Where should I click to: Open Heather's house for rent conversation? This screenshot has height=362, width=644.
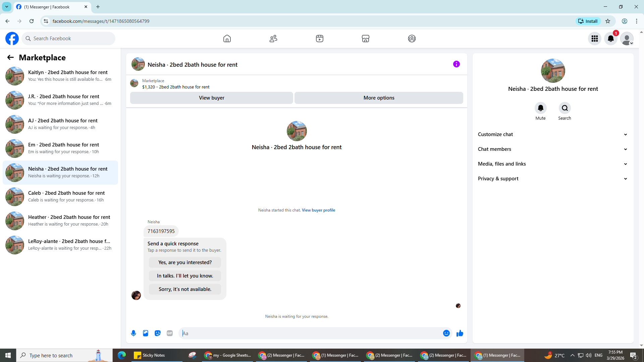click(x=60, y=221)
